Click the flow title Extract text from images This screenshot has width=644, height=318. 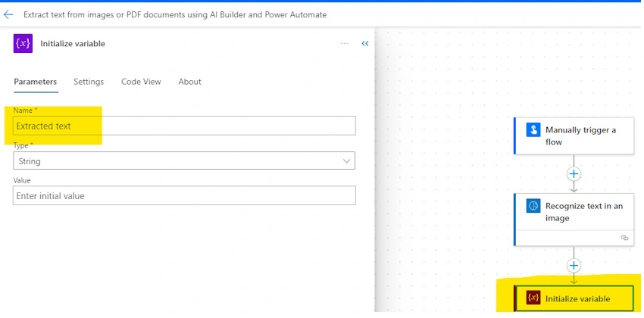175,15
